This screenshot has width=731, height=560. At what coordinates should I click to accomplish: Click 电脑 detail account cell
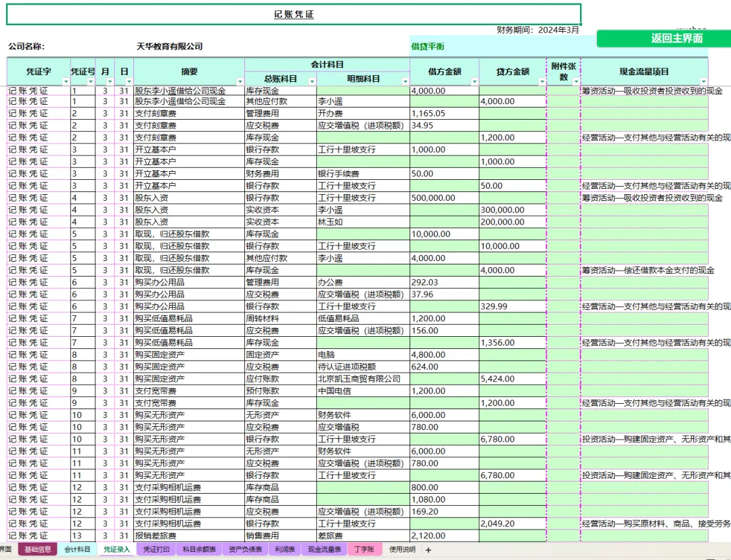(x=363, y=354)
